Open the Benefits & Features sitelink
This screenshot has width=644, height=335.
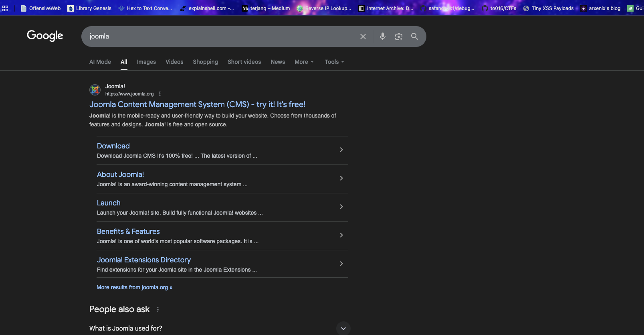(128, 231)
